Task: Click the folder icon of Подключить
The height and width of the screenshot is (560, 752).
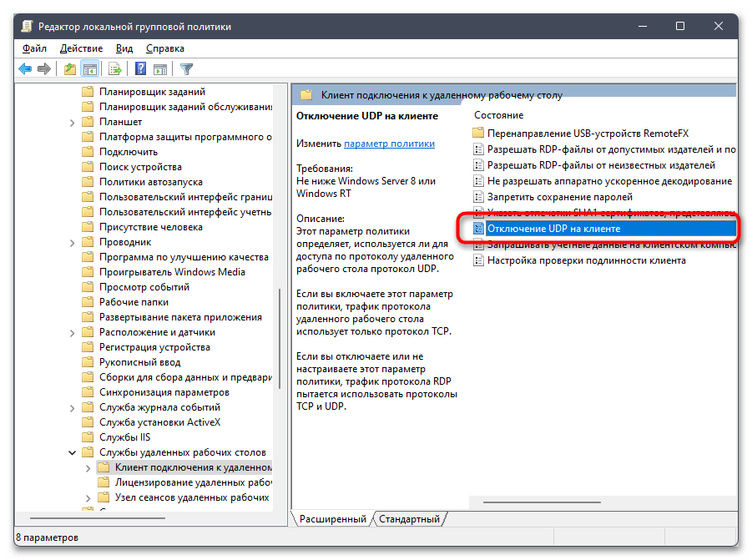Action: coord(88,152)
